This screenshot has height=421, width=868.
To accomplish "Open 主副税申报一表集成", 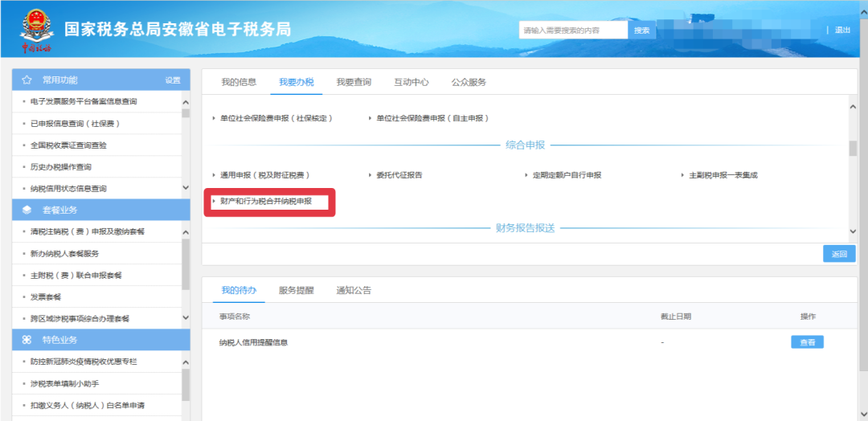I will point(723,175).
